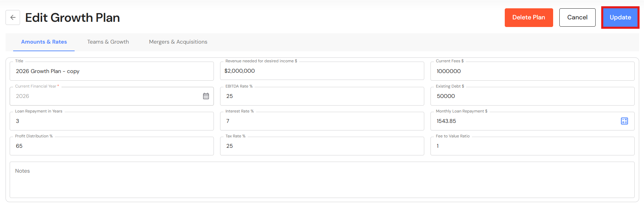The image size is (644, 217).
Task: Click the Profit Distribution field
Action: coord(112,146)
